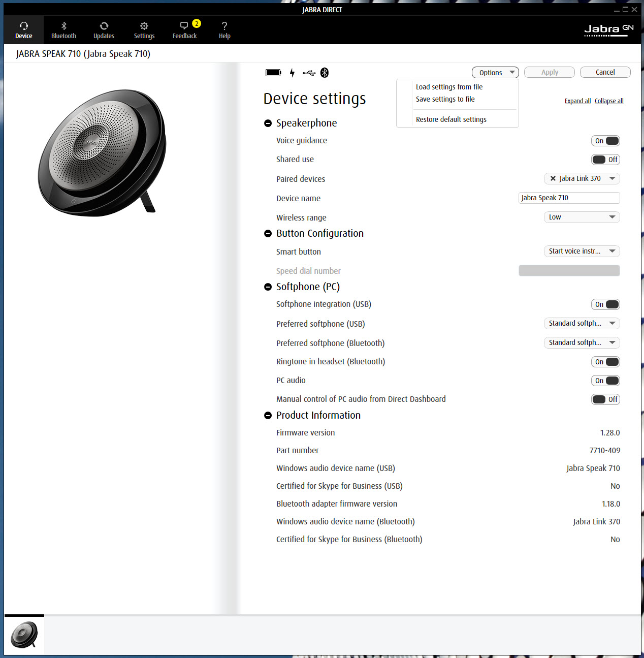Open Preferred softphone (Bluetooth) dropdown
Screen dimensions: 644x658
tap(582, 342)
